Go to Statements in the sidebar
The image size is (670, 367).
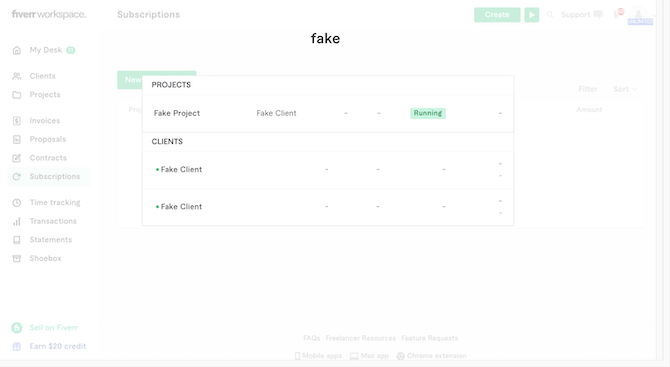[50, 240]
